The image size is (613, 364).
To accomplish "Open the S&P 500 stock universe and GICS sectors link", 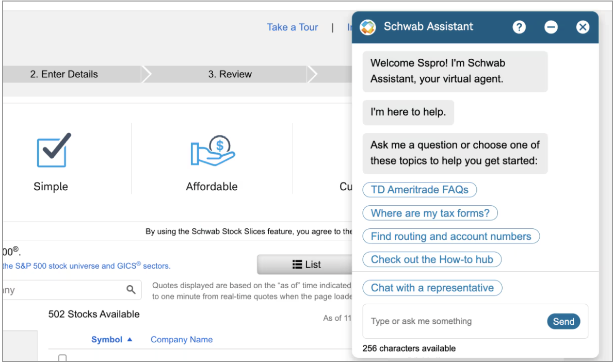I will (86, 266).
